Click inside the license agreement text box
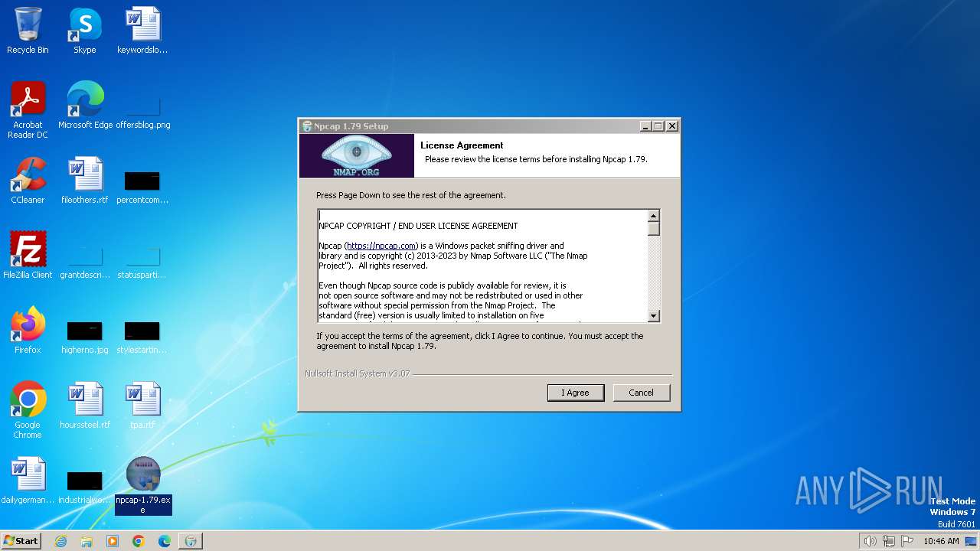 [x=482, y=266]
